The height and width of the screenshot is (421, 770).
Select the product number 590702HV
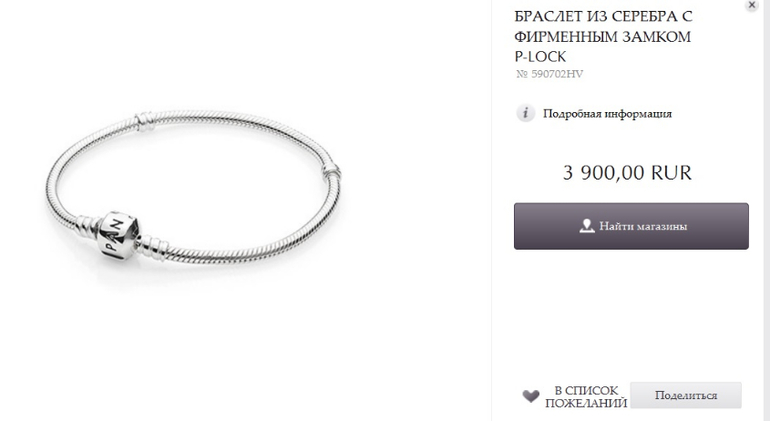click(x=557, y=74)
